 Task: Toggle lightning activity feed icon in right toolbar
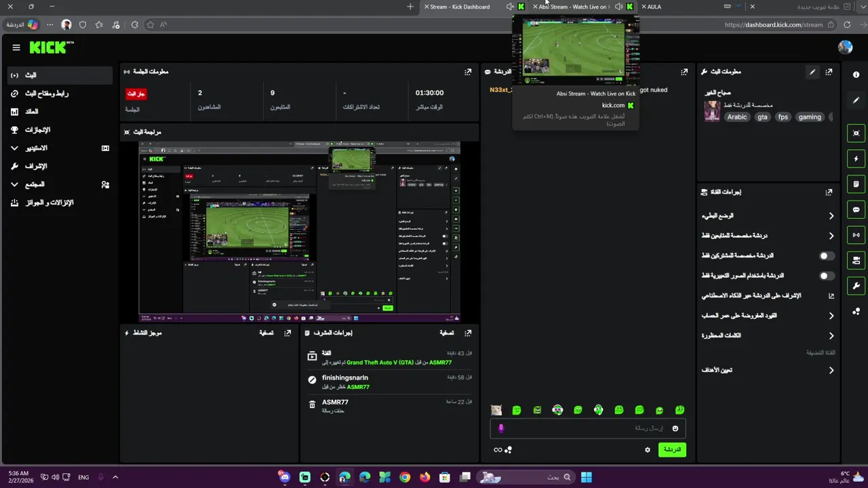(x=856, y=159)
